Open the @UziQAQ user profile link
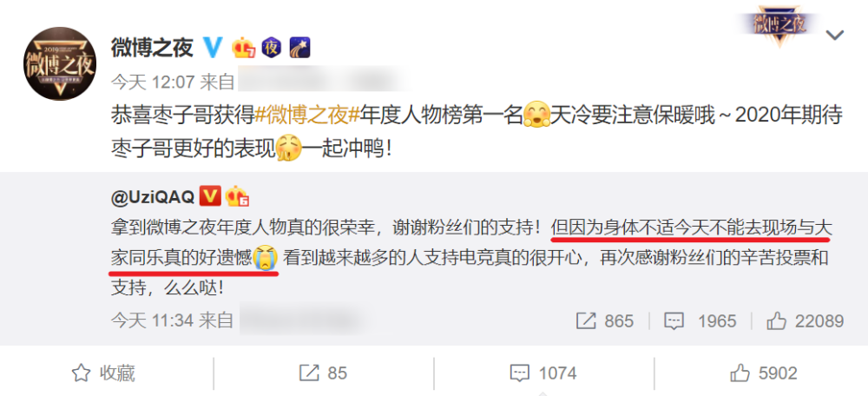868x396 pixels. pos(152,196)
